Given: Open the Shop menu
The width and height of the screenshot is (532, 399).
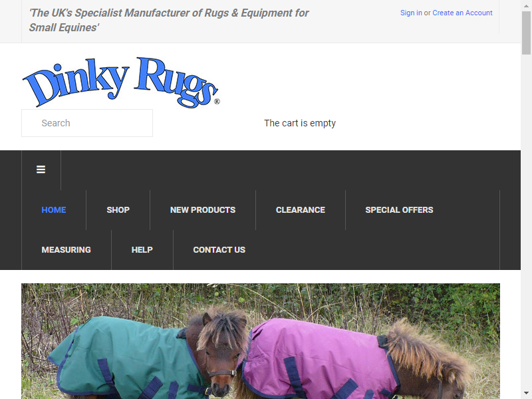Looking at the screenshot, I should [118, 210].
